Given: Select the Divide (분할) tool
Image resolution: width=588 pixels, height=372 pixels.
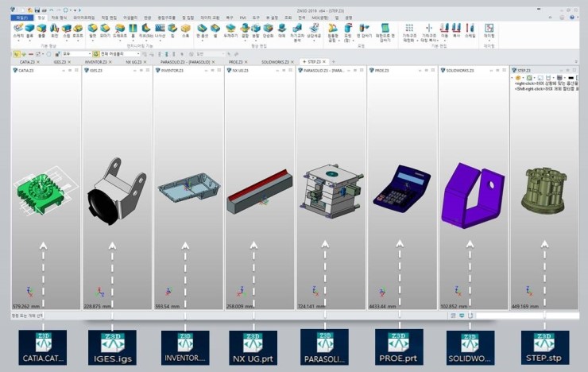Looking at the screenshot, I should click(x=256, y=31).
